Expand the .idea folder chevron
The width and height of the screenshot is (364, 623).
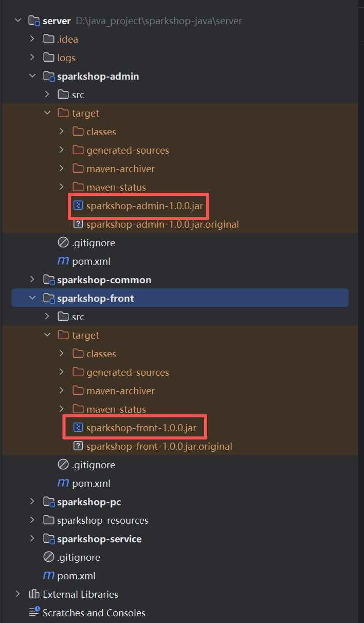[x=32, y=39]
